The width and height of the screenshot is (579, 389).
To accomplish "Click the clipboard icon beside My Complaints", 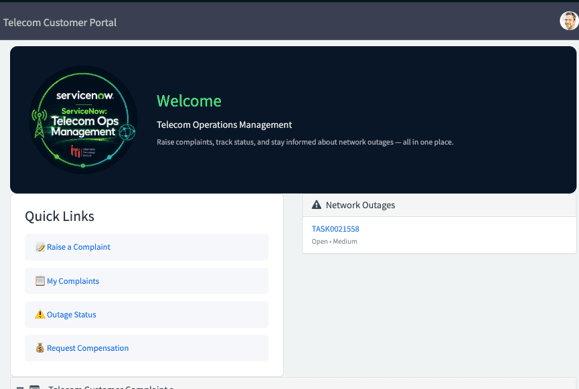I will click(40, 281).
